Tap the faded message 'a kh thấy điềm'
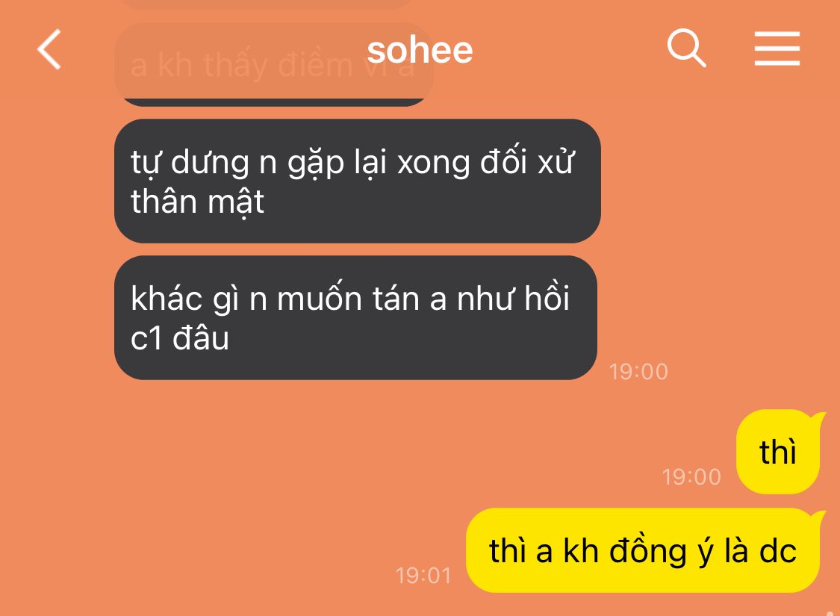The width and height of the screenshot is (840, 616). click(x=273, y=66)
